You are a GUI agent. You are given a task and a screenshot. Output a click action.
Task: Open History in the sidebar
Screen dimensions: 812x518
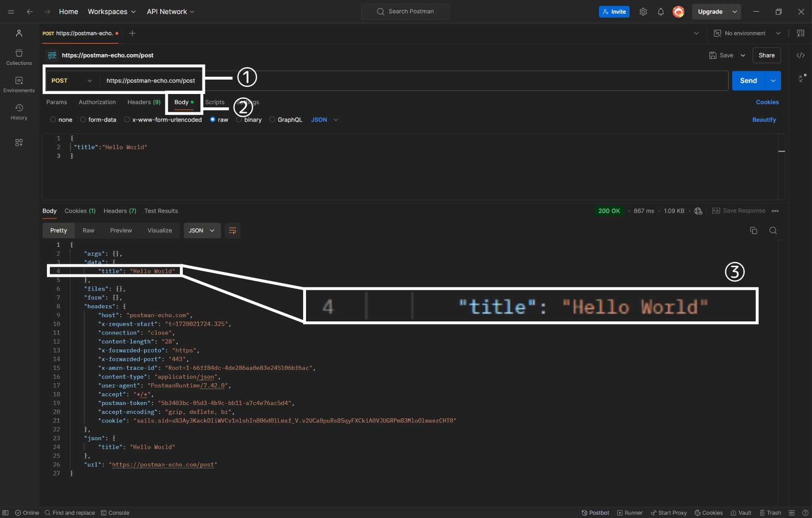[19, 112]
